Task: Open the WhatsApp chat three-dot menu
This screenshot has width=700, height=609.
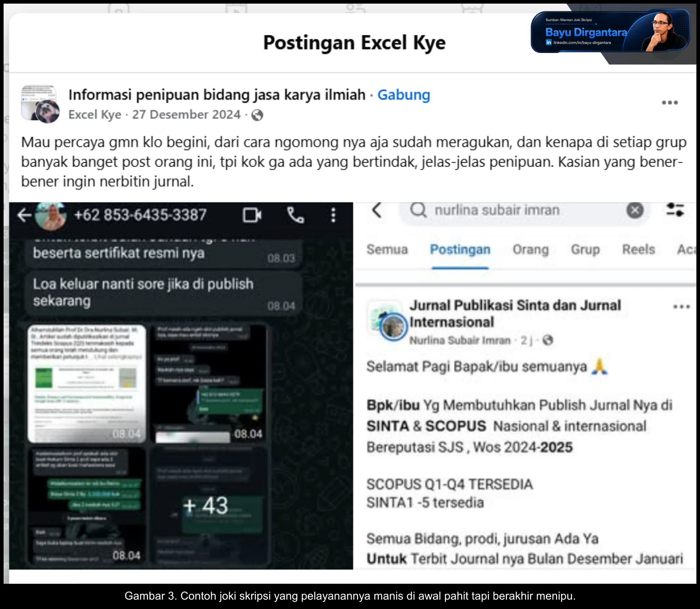Action: (333, 215)
